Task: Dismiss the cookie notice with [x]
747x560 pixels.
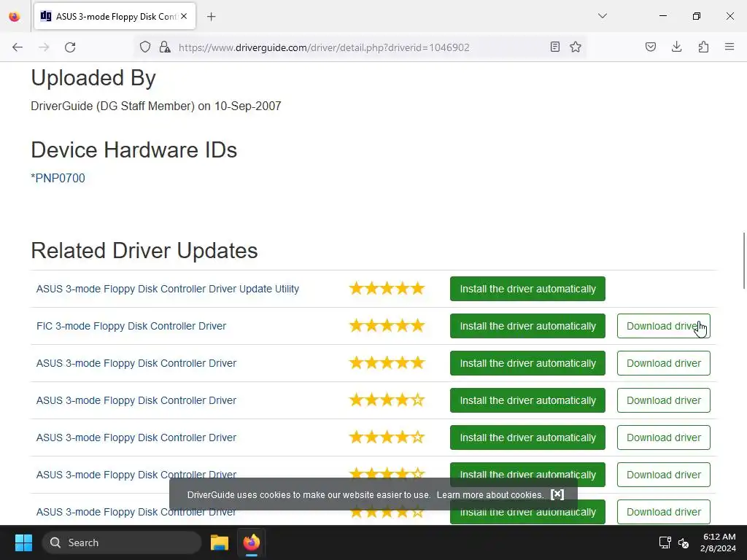Action: tap(557, 494)
